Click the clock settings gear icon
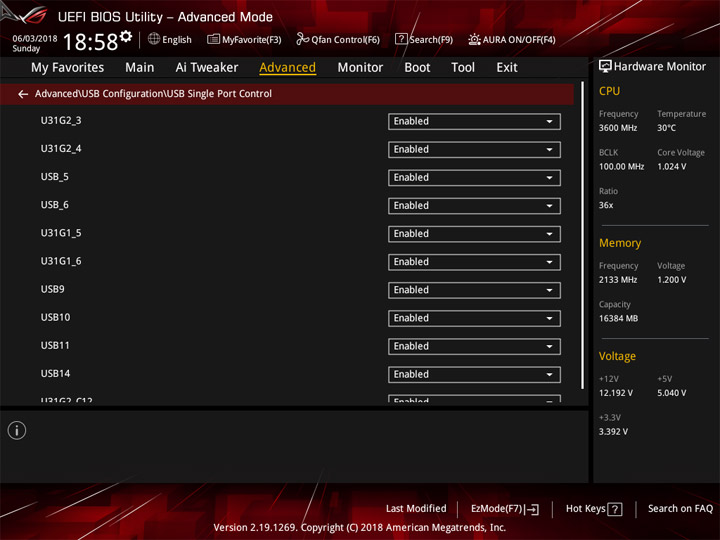This screenshot has height=540, width=720. point(126,36)
